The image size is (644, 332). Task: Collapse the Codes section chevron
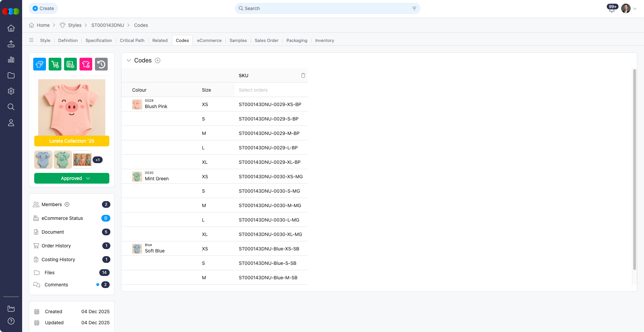coord(129,60)
